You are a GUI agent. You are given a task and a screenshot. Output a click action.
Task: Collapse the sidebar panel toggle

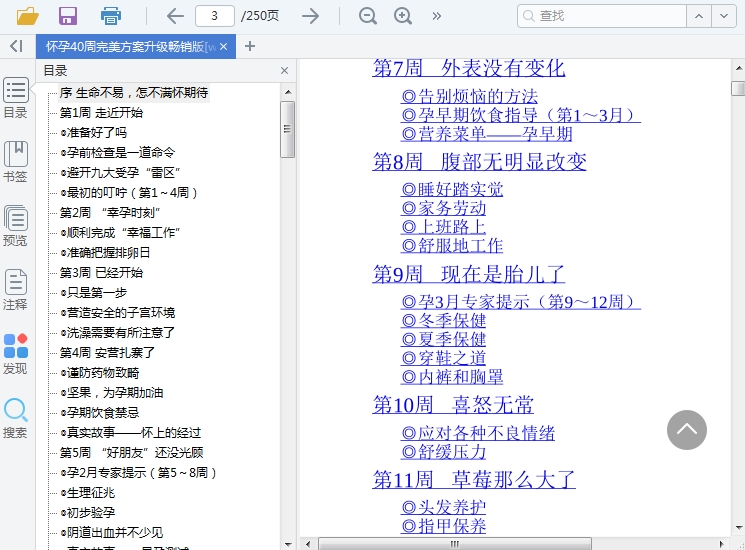click(16, 46)
